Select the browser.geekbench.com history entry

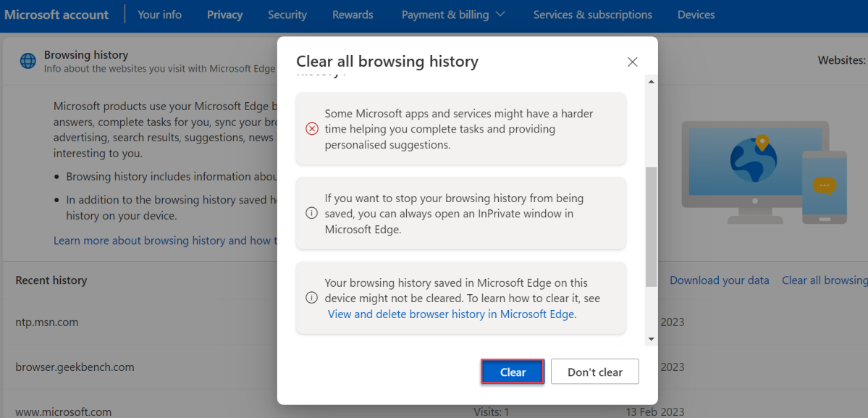75,367
